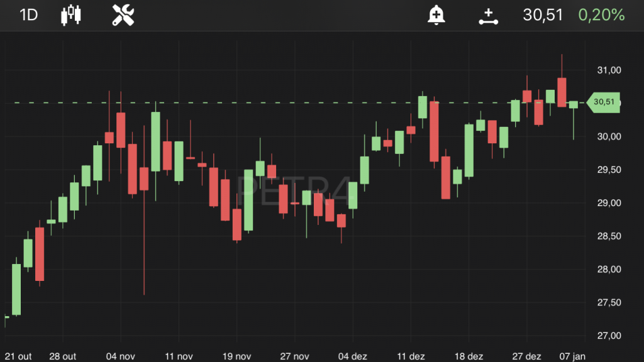Click the 27,00 price axis label

(x=609, y=336)
